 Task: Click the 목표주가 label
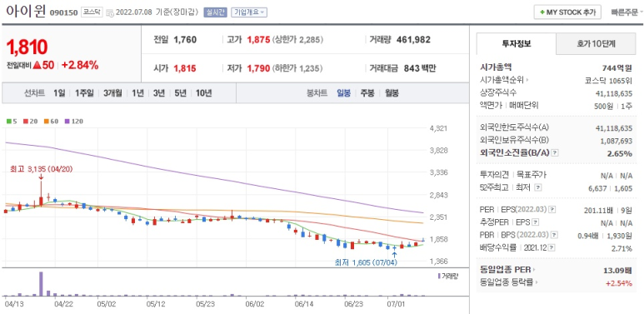pyautogui.click(x=532, y=175)
